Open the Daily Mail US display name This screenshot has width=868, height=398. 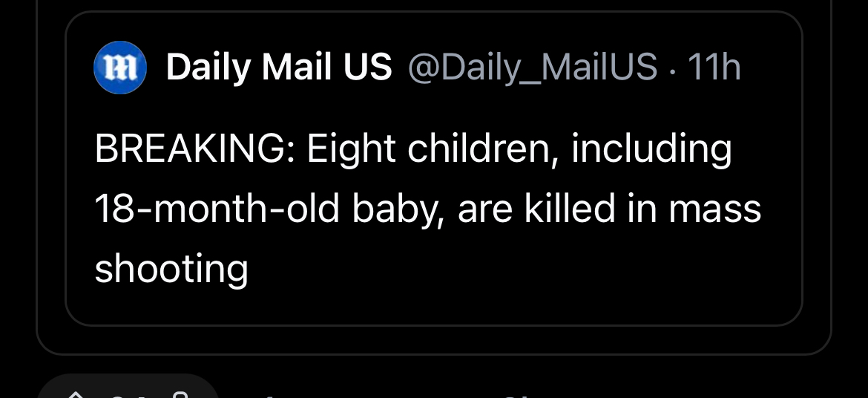pyautogui.click(x=278, y=68)
